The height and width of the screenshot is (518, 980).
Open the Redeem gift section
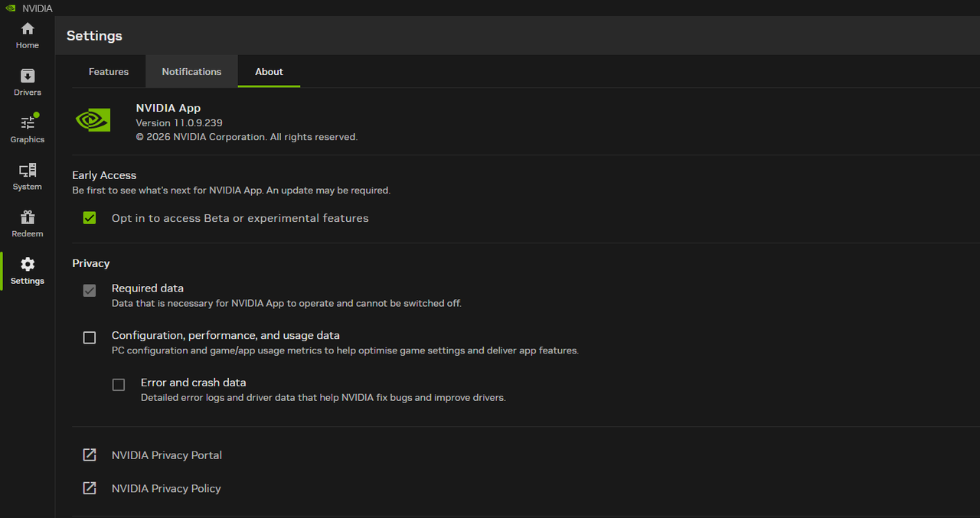point(28,224)
